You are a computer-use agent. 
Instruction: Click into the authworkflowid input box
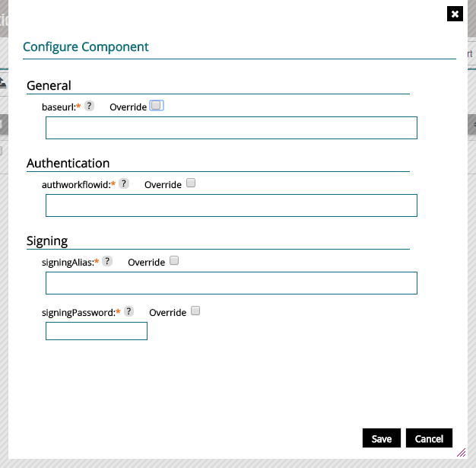[x=231, y=205]
